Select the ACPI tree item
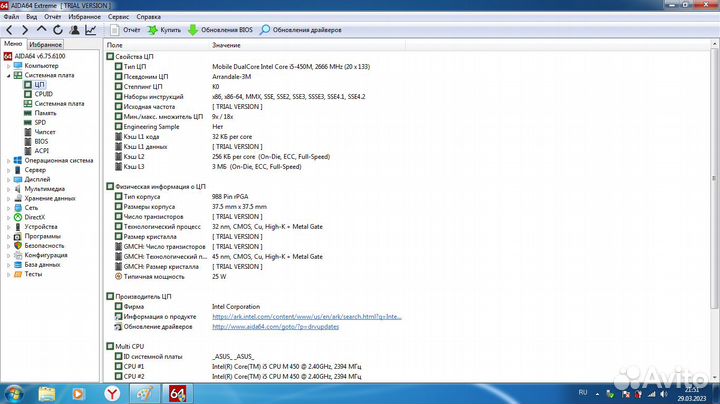 tap(36, 151)
